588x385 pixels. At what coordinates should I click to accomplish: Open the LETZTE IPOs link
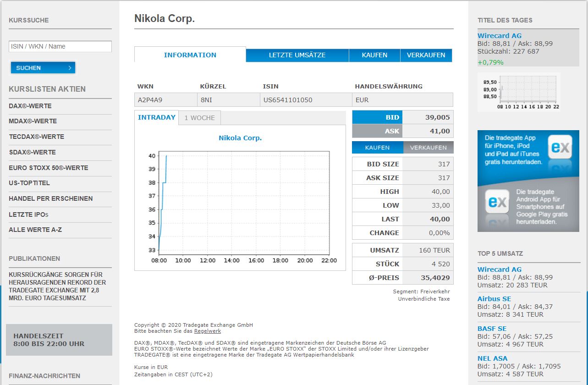point(28,214)
